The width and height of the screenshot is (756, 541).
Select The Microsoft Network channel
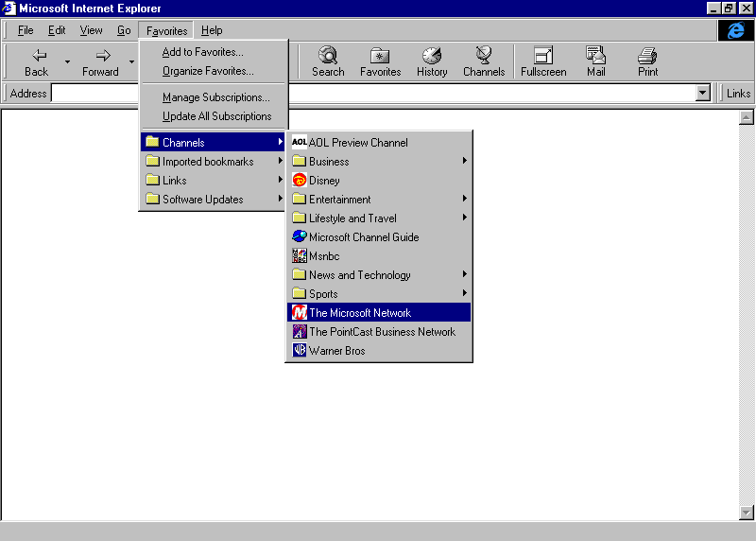379,313
